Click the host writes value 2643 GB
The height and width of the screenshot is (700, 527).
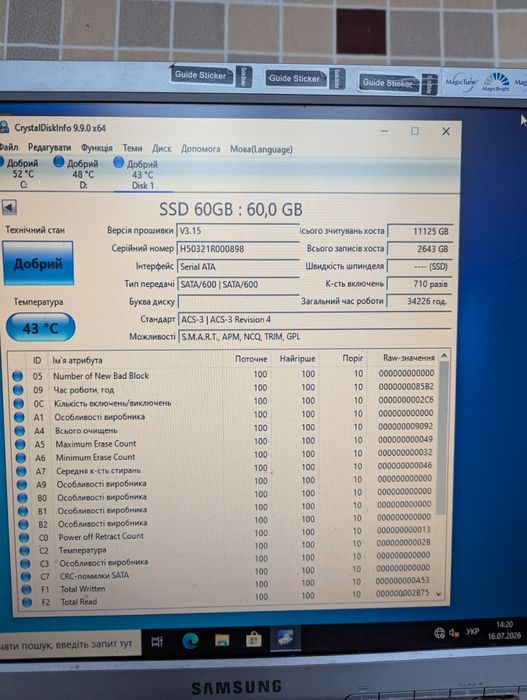tap(419, 249)
